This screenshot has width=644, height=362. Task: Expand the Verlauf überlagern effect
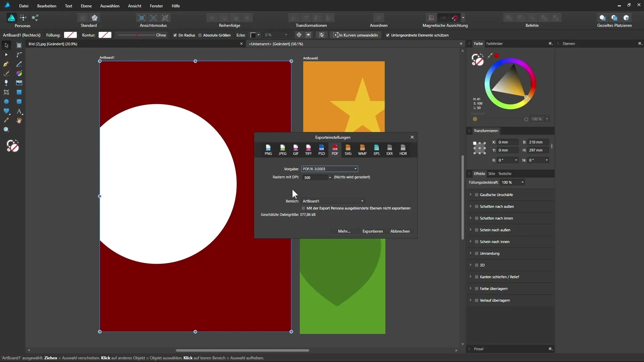pos(471,300)
